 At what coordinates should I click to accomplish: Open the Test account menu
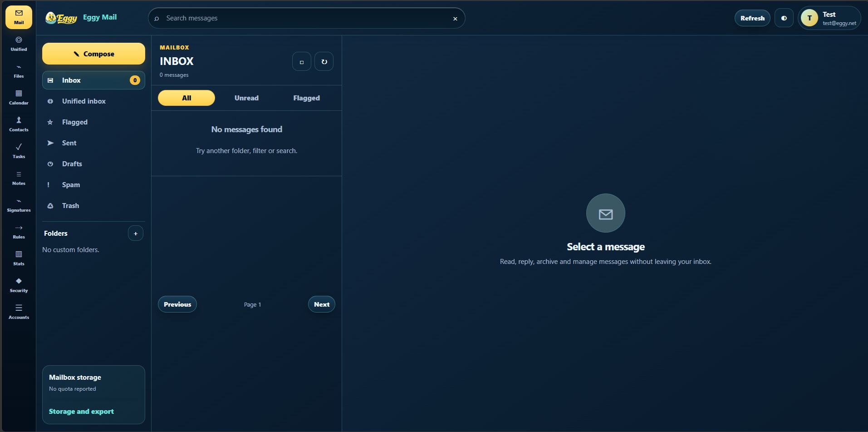[x=829, y=18]
